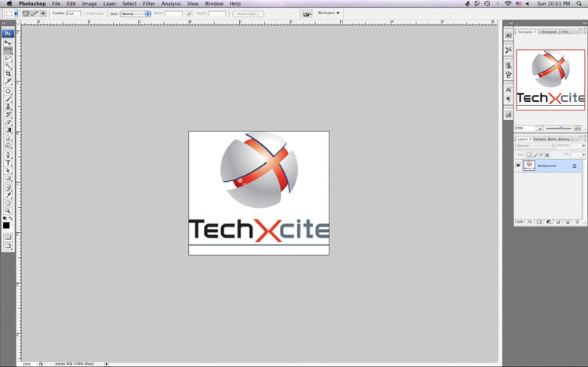The image size is (588, 367).
Task: Open the Image menu
Action: point(89,4)
